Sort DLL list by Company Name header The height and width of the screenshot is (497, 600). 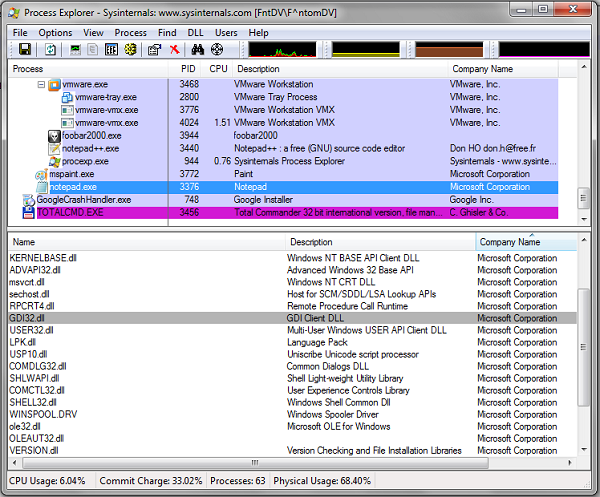tap(526, 242)
